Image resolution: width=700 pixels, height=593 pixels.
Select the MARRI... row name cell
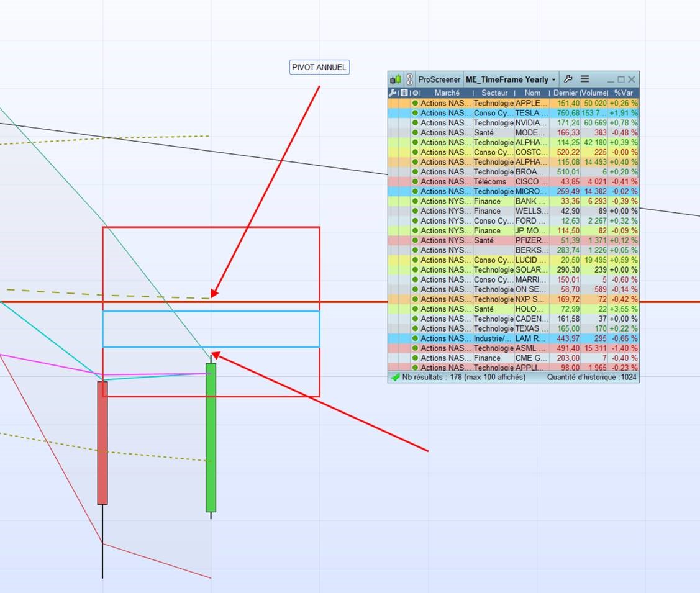pos(531,280)
